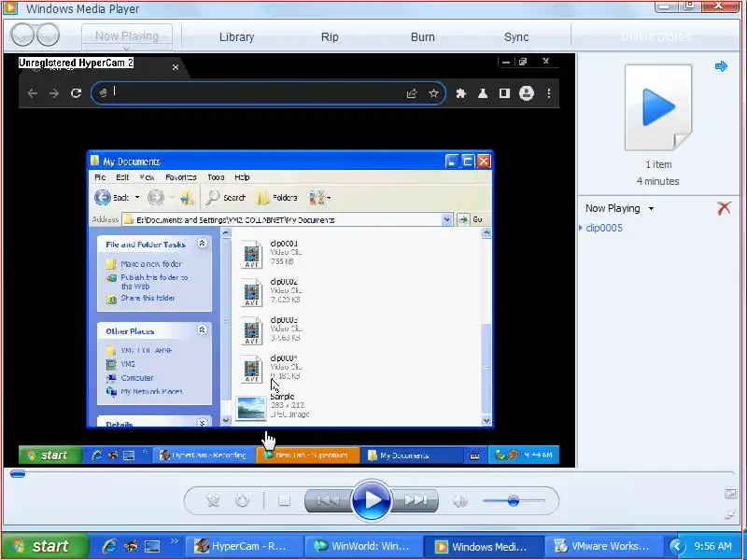747x560 pixels.
Task: Skip to the next track
Action: [415, 500]
